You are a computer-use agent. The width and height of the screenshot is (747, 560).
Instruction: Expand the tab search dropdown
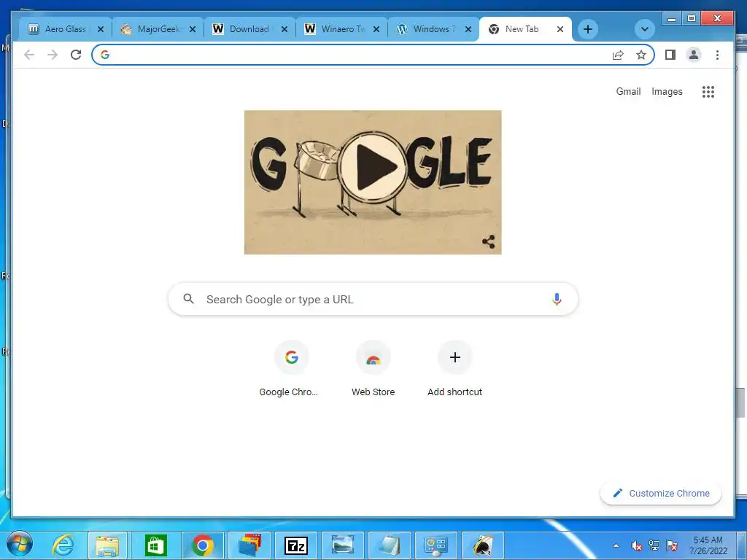point(645,29)
